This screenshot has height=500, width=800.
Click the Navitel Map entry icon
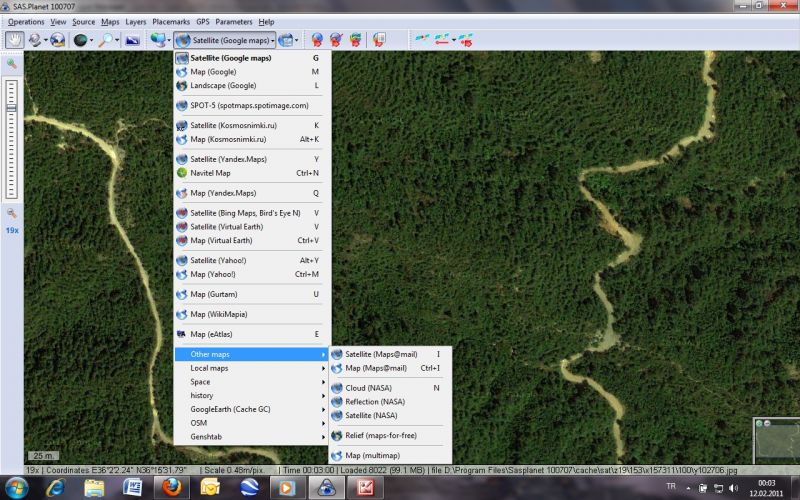[x=182, y=173]
